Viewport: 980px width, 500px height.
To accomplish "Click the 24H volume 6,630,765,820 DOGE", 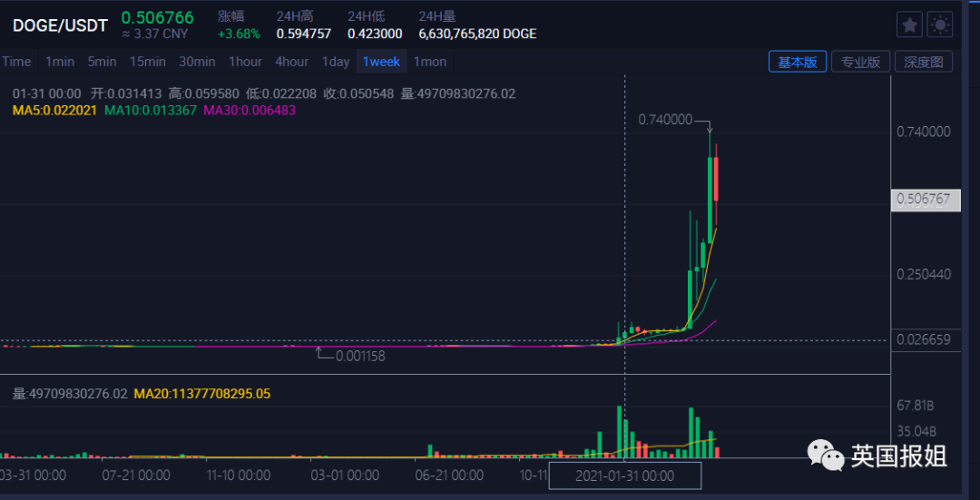I will (x=477, y=34).
